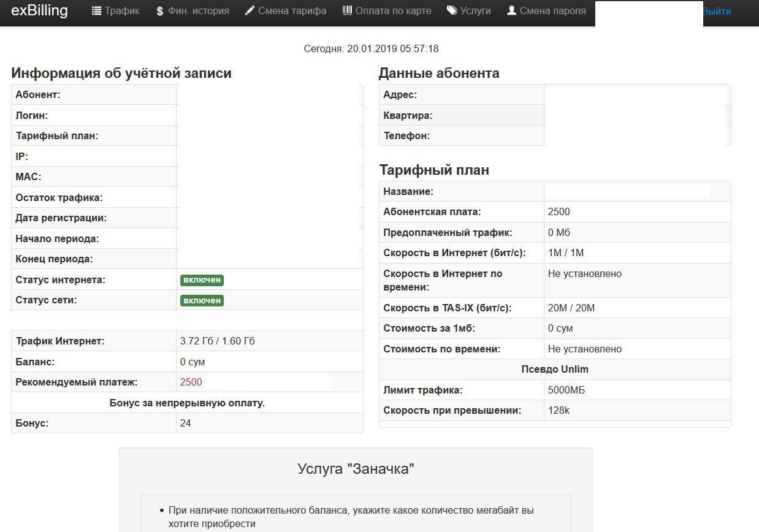Screen dimensions: 759x532
Task: Click the dollar icon beside Фин. история
Action: 160,11
